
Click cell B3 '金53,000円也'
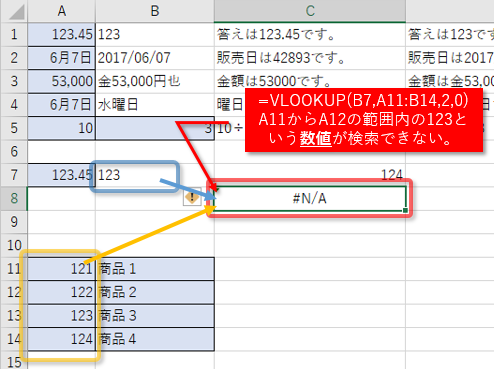pyautogui.click(x=155, y=81)
